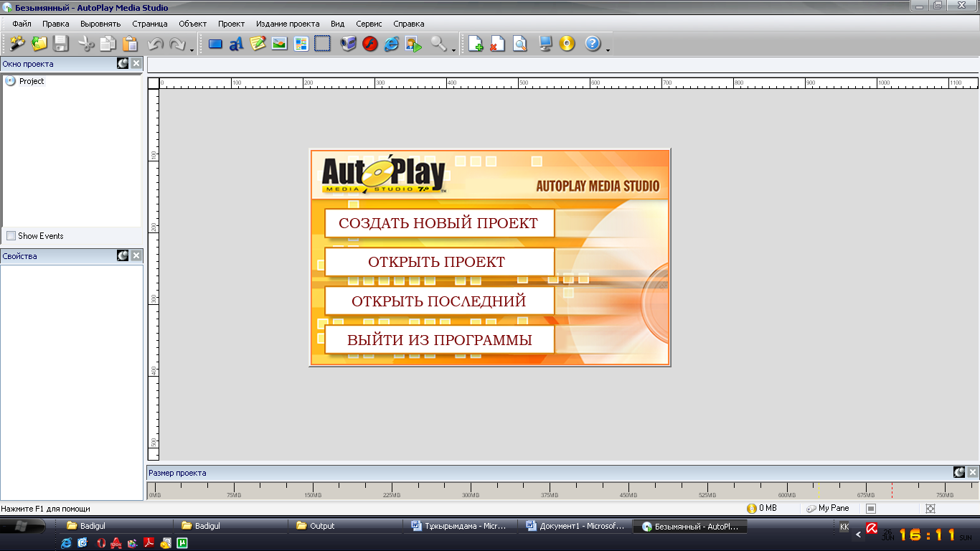
Task: Open Help with the blue question mark icon
Action: [x=593, y=44]
